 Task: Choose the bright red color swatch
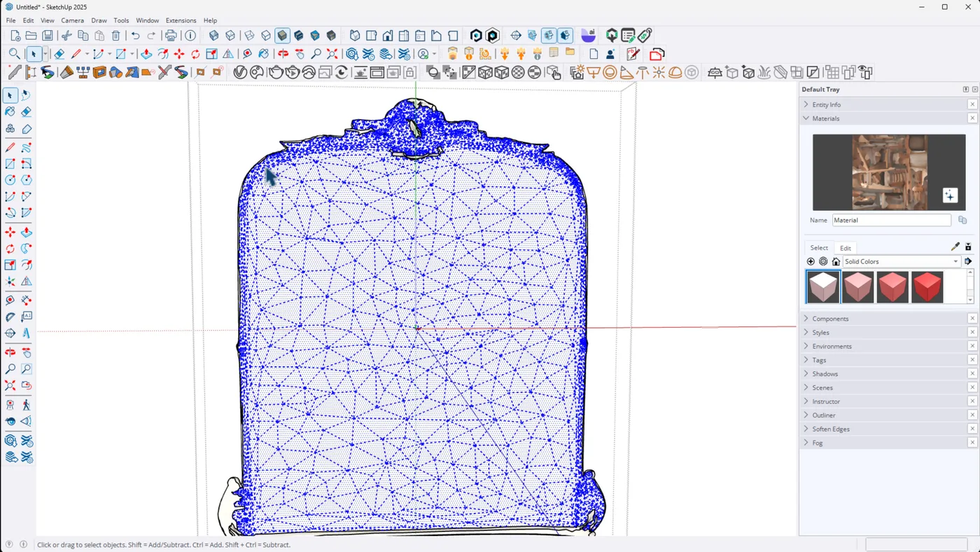927,287
